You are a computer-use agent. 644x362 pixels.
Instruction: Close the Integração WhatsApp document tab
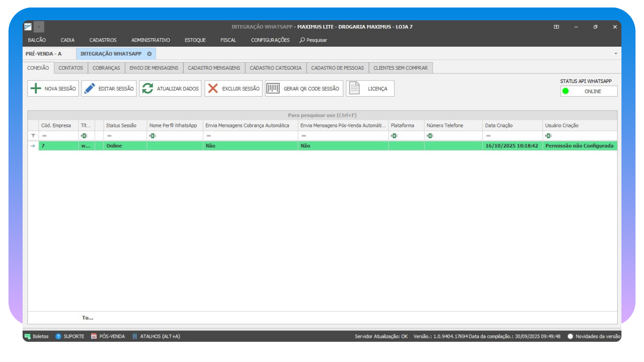[149, 54]
